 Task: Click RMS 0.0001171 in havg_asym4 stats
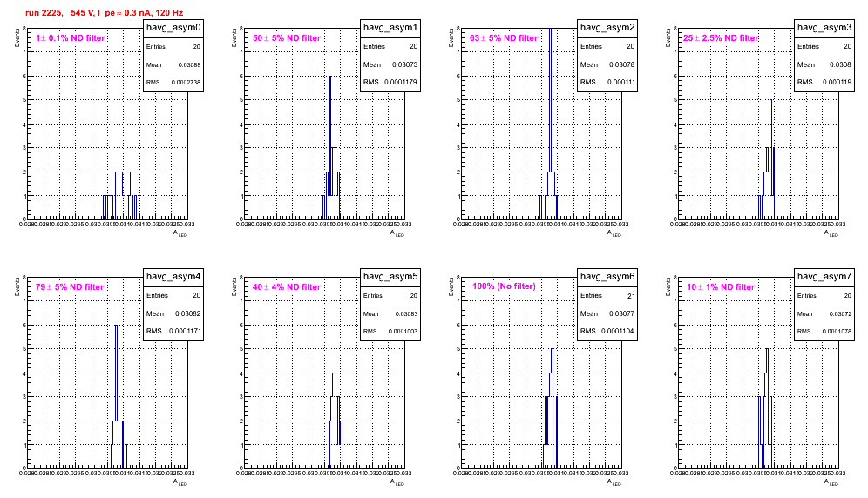click(173, 332)
